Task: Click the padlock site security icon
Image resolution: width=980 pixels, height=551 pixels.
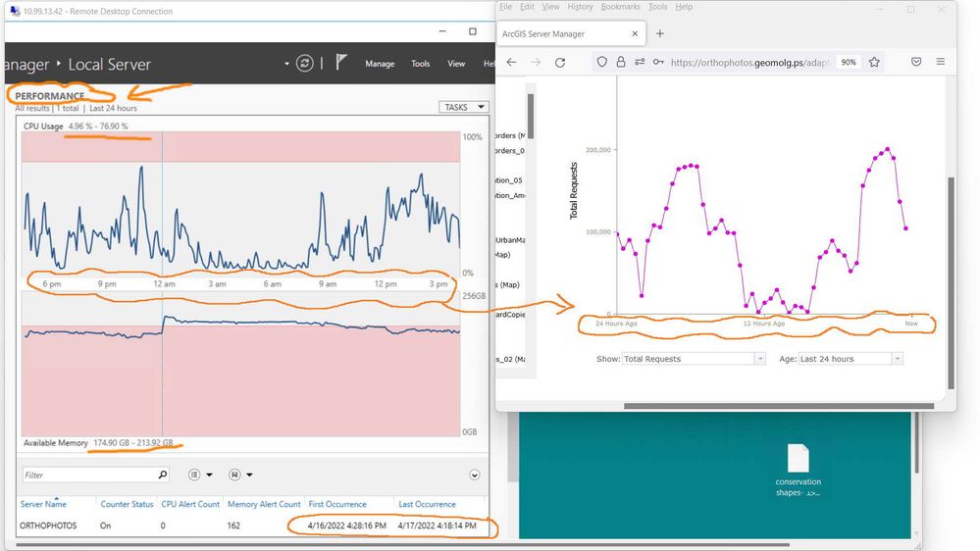Action: [x=621, y=62]
